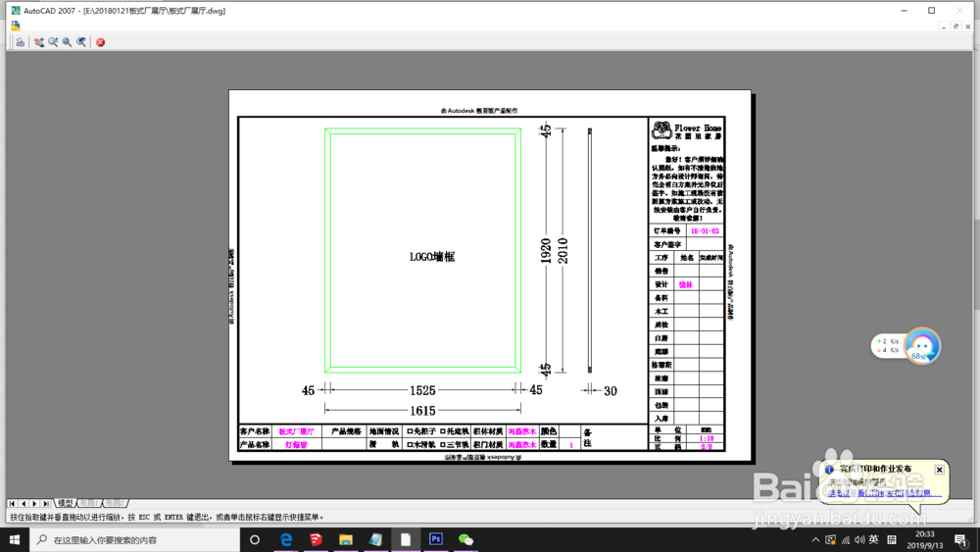
Task: Select the Pan hand tool
Action: pyautogui.click(x=39, y=42)
